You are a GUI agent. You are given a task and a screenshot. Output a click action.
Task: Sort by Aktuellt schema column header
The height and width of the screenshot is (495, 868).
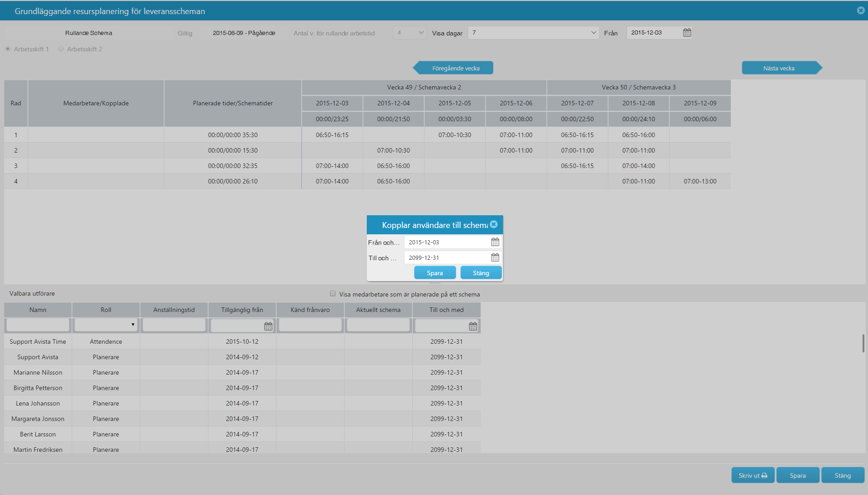tap(378, 310)
